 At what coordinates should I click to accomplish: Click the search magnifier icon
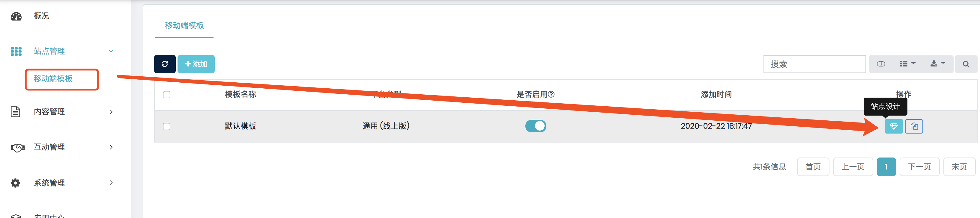[x=966, y=64]
